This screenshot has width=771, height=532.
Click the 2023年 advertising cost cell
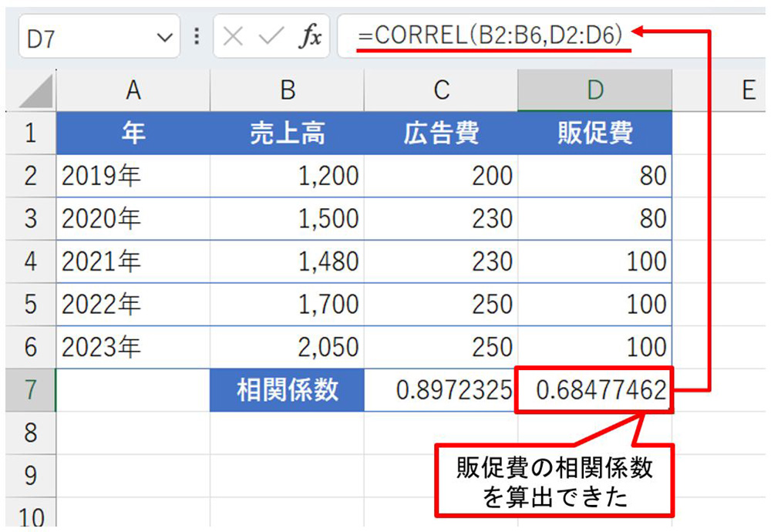tap(441, 347)
